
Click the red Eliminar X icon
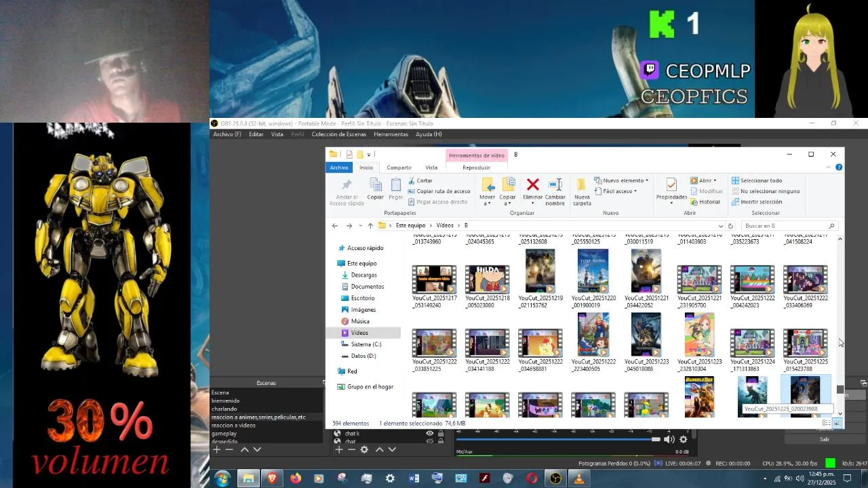pyautogui.click(x=532, y=184)
